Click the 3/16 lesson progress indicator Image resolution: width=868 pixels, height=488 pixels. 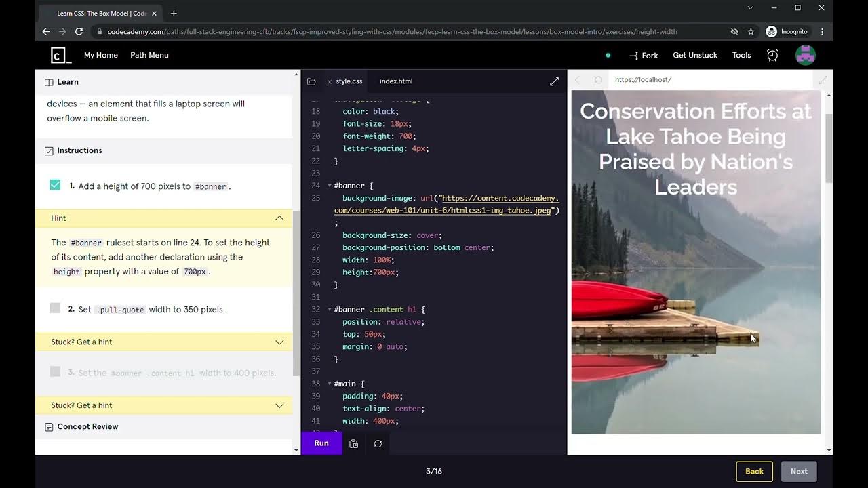click(434, 472)
